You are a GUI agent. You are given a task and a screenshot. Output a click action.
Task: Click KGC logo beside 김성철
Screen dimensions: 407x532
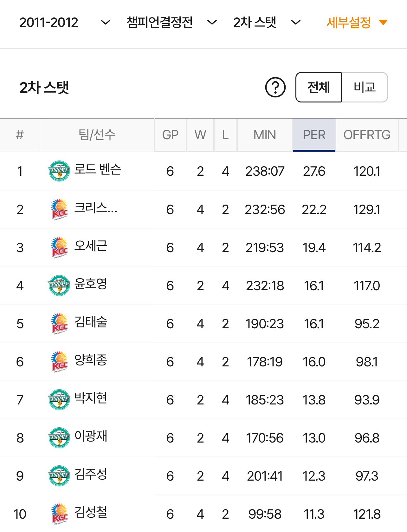click(59, 514)
